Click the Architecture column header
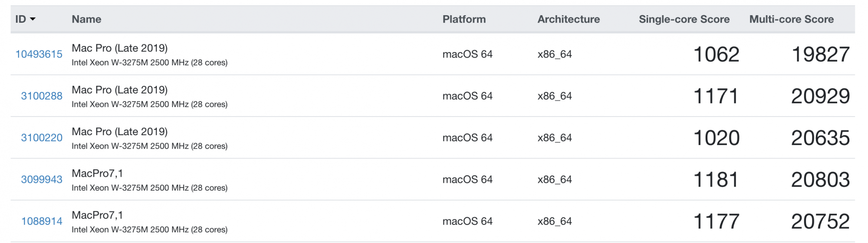Screen dimensions: 868x243 point(569,19)
